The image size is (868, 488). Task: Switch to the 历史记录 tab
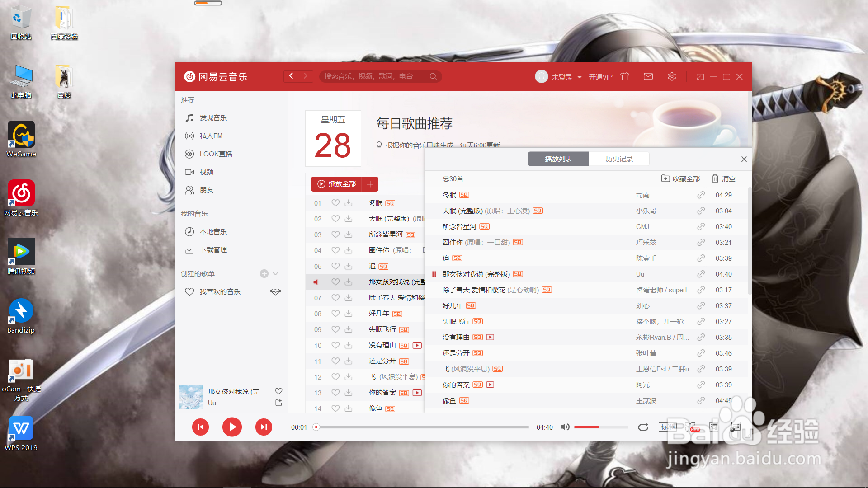point(619,159)
